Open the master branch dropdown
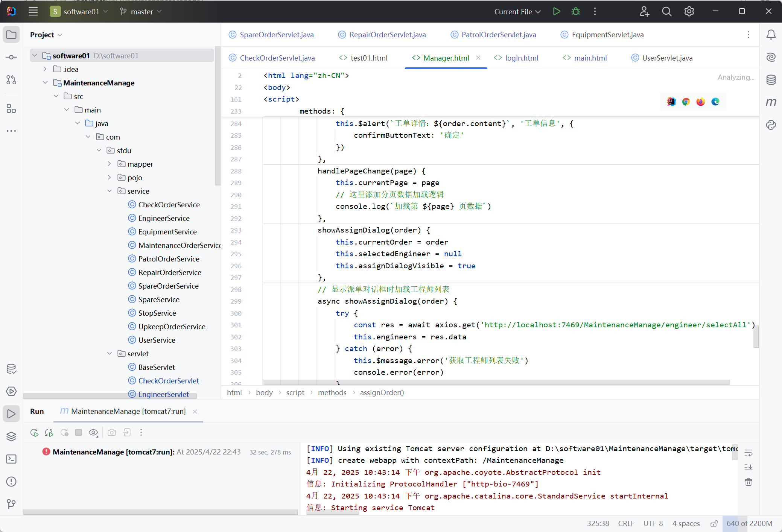The width and height of the screenshot is (782, 532). click(141, 12)
